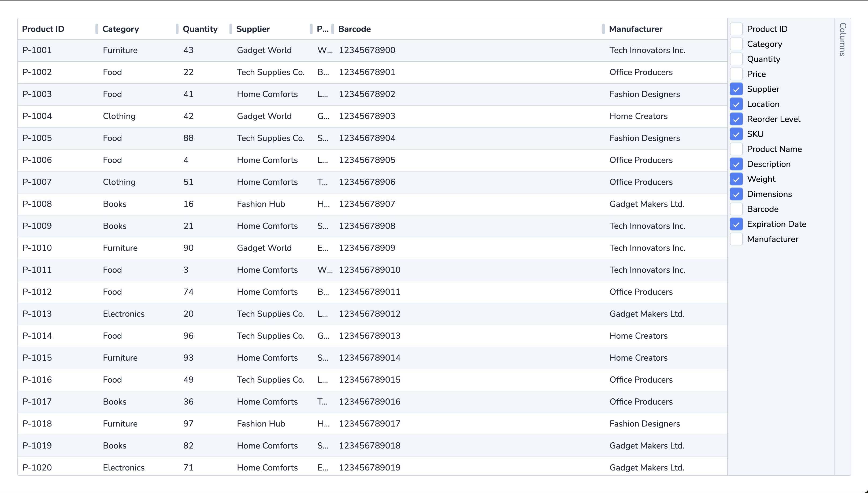The width and height of the screenshot is (868, 493).
Task: Check the Manufacturer column checkbox
Action: coord(736,239)
